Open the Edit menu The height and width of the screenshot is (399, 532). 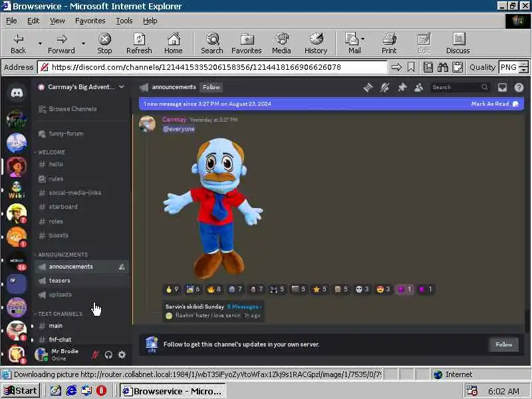[33, 21]
